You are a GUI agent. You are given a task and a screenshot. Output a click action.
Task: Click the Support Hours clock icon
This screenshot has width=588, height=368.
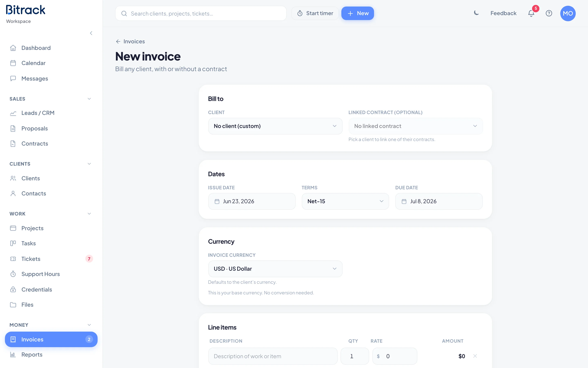tap(13, 274)
